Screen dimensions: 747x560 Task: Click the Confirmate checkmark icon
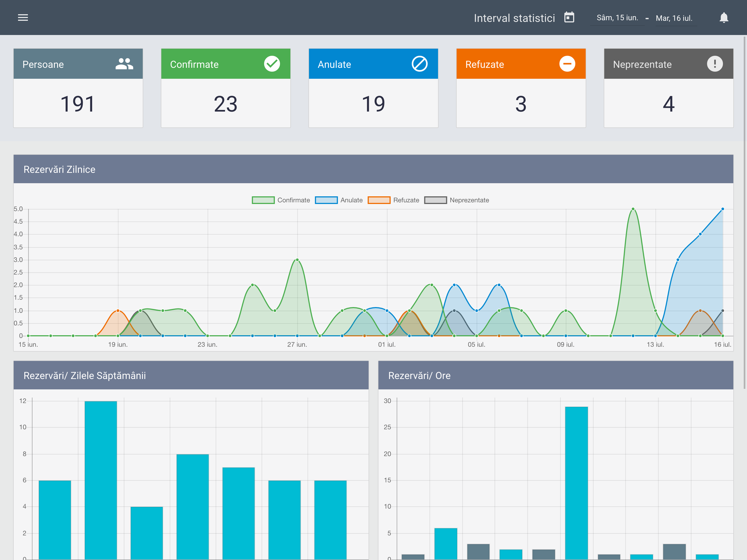pyautogui.click(x=272, y=64)
